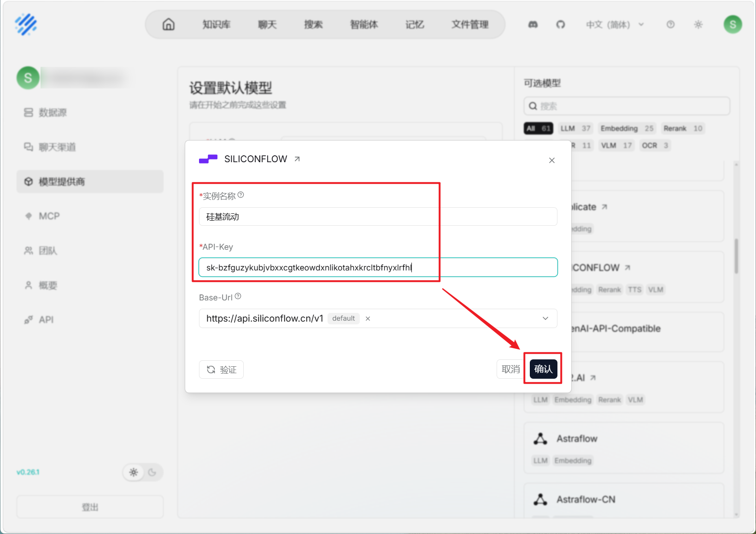The width and height of the screenshot is (756, 534).
Task: Open the Replicate external link arrow
Action: point(604,207)
